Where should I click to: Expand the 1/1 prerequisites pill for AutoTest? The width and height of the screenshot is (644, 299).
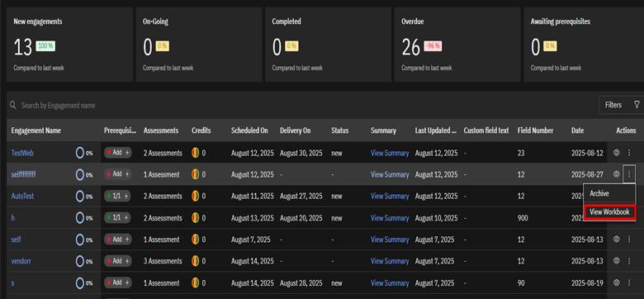tap(117, 196)
